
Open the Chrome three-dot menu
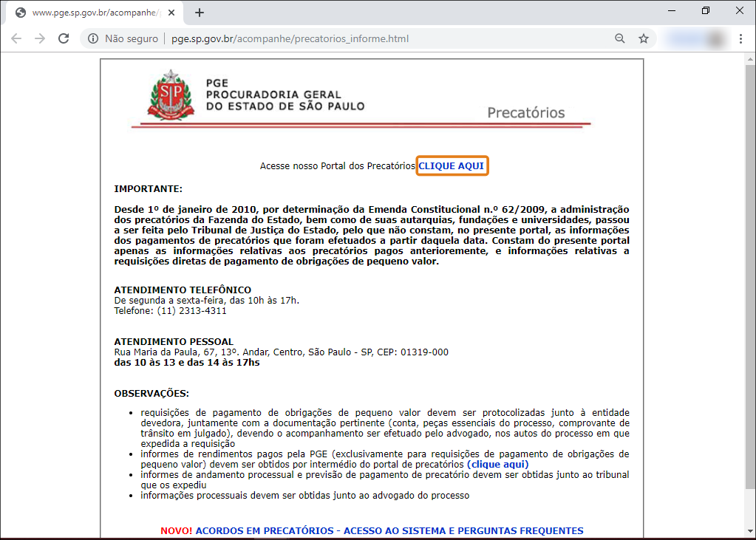tap(741, 38)
